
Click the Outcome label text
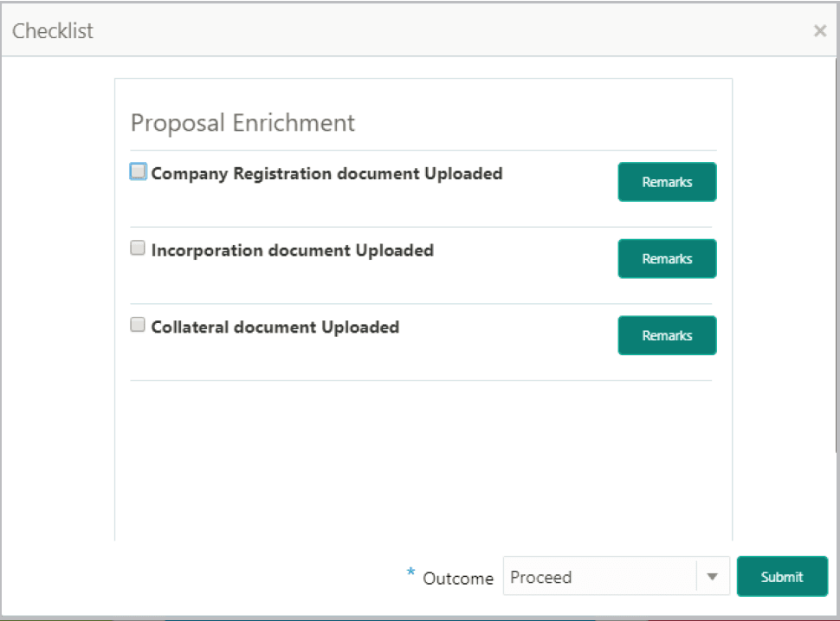tap(457, 578)
